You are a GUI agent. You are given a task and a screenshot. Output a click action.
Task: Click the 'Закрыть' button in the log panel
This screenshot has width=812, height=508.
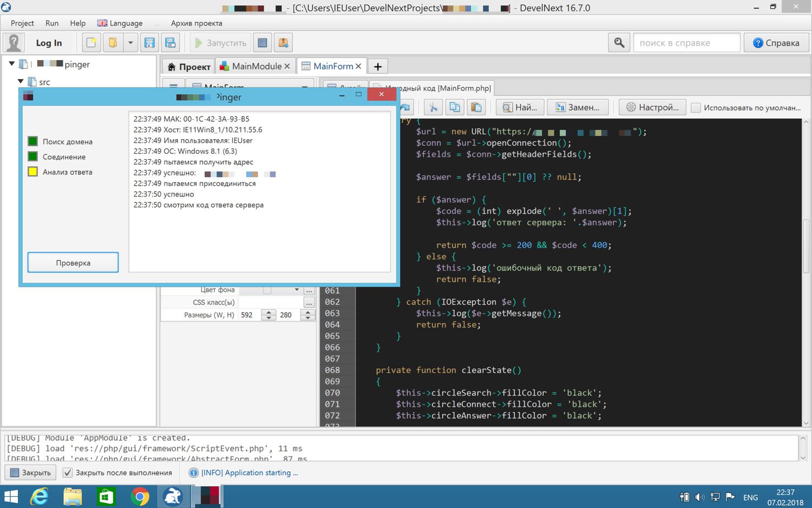pyautogui.click(x=31, y=473)
